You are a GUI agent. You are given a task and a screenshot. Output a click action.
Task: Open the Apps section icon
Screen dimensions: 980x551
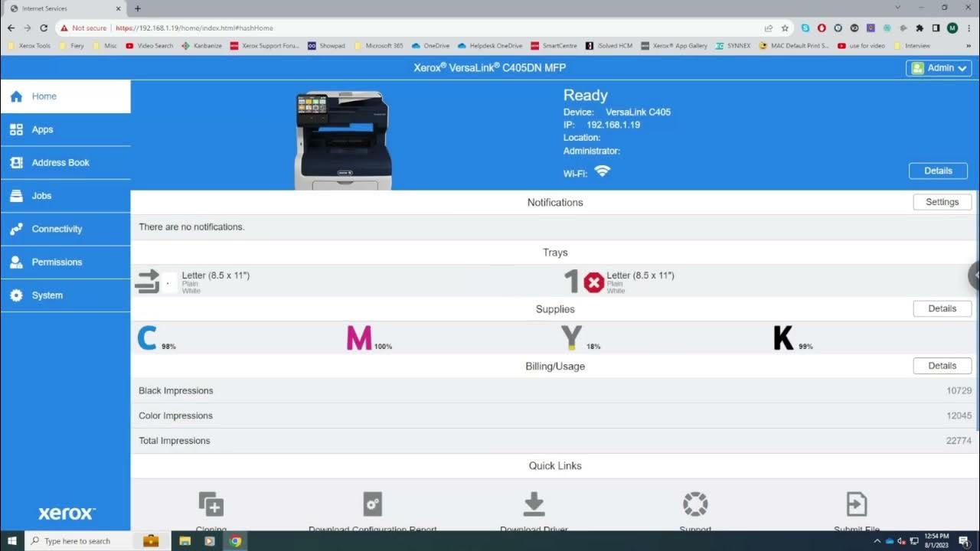coord(16,129)
